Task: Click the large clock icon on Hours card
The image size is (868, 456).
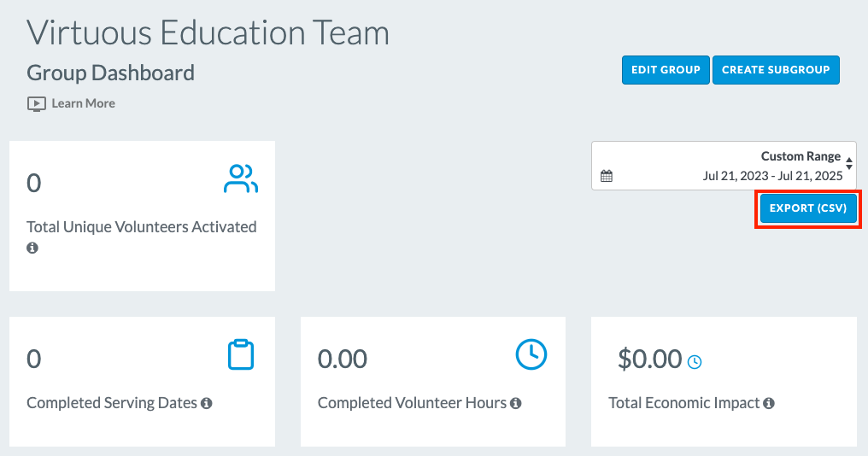Action: click(x=531, y=354)
